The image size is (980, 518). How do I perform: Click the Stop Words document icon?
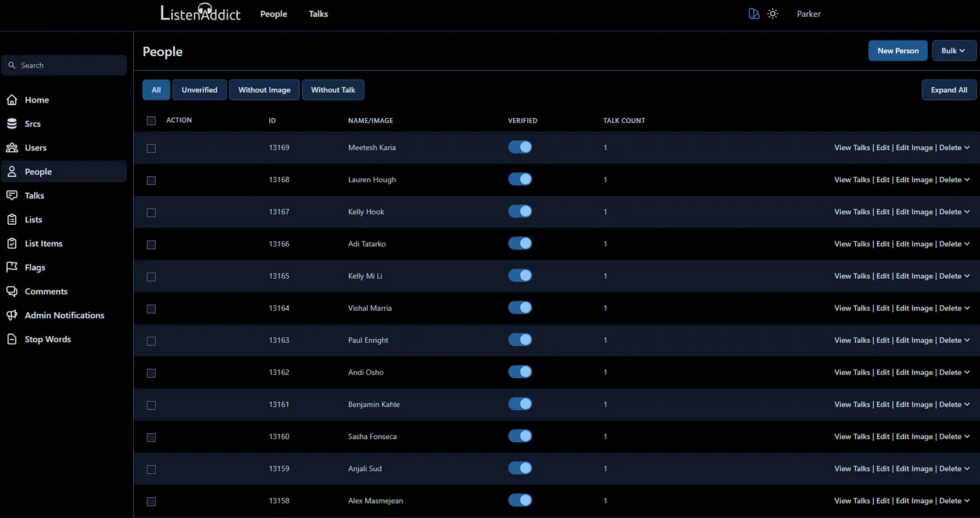click(x=12, y=340)
